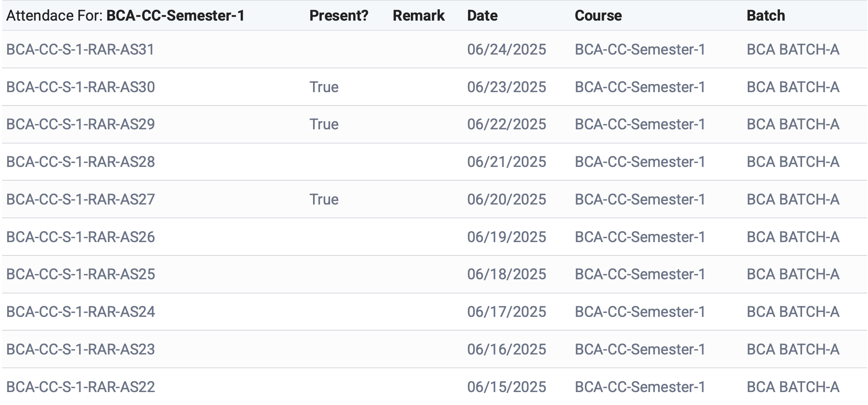The height and width of the screenshot is (405, 868).
Task: Click the Course column header
Action: click(598, 16)
